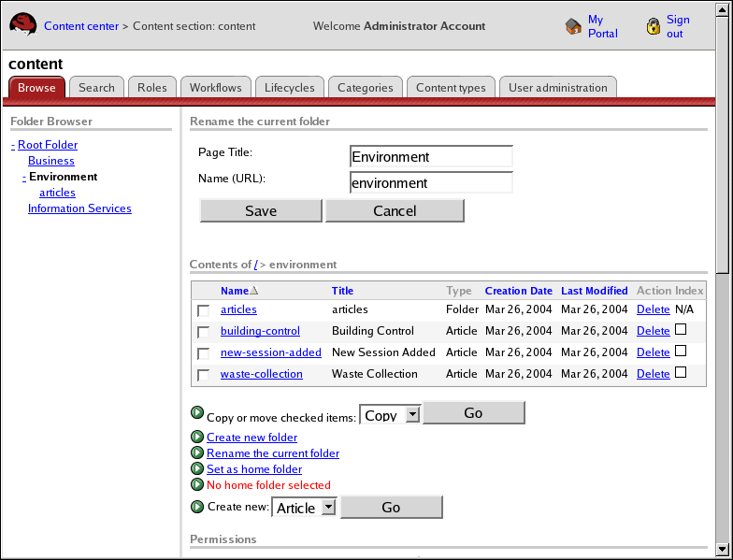Open the waste-collection article
This screenshot has width=733, height=560.
(262, 374)
